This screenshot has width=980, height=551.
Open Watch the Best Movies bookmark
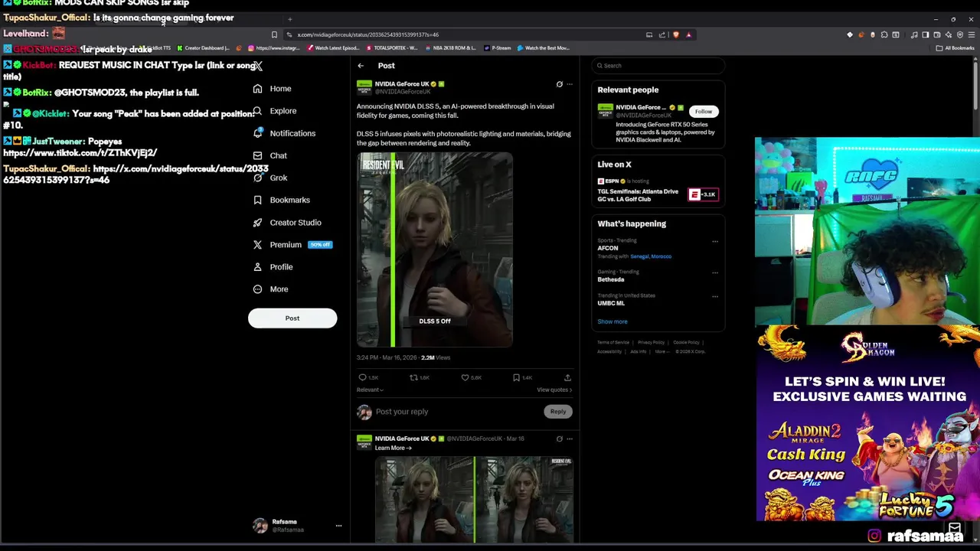click(x=544, y=48)
